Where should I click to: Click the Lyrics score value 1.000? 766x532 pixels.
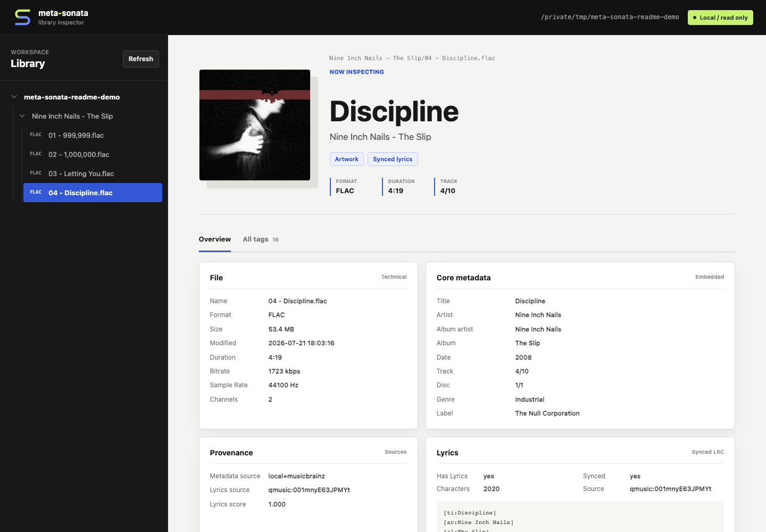[277, 504]
